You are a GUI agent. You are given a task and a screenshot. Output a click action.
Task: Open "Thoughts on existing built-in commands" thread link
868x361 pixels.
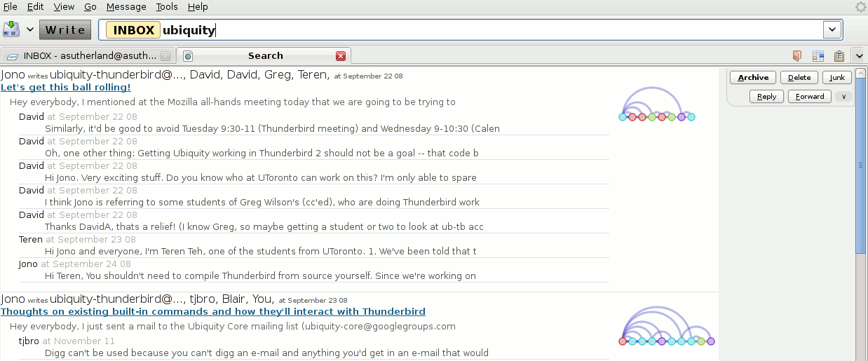pyautogui.click(x=213, y=311)
